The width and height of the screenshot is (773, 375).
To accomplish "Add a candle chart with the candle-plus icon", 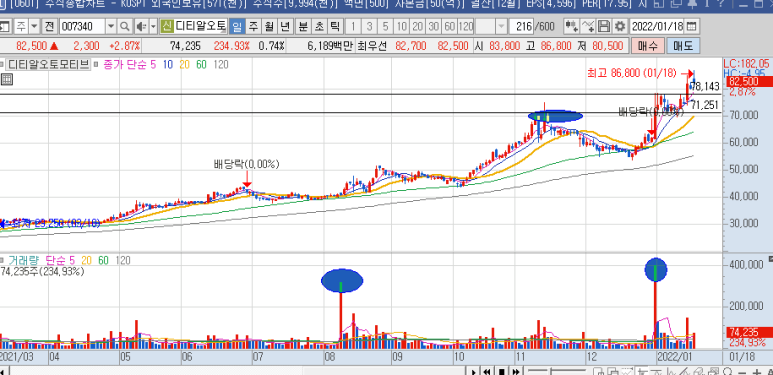I will click(x=572, y=26).
